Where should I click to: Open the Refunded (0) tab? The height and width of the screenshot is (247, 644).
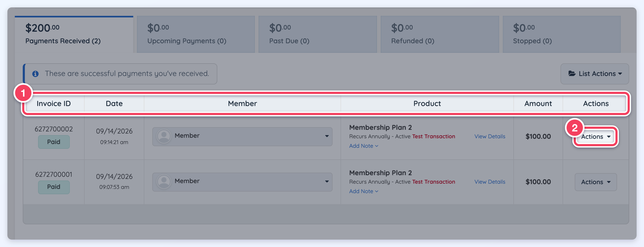(440, 34)
